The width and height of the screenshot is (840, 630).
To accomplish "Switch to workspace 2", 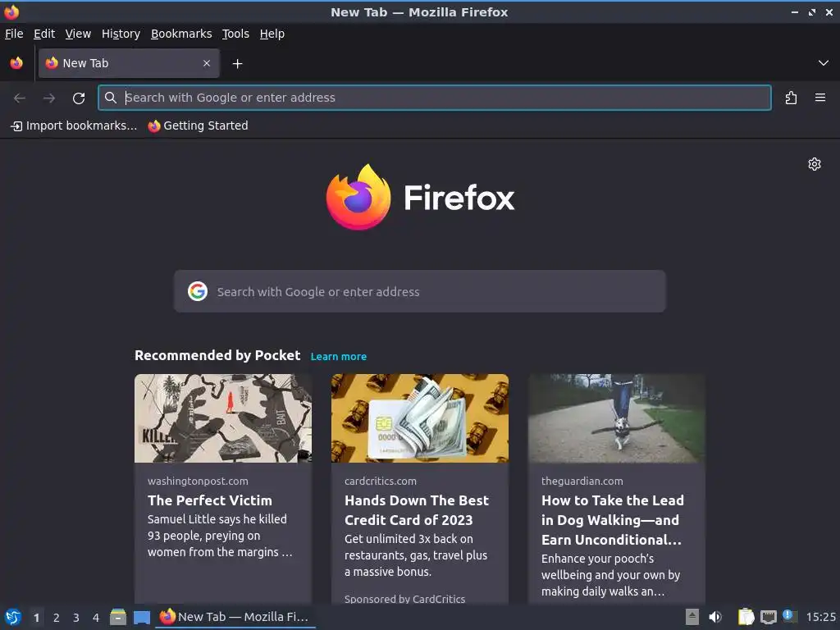I will pyautogui.click(x=57, y=618).
